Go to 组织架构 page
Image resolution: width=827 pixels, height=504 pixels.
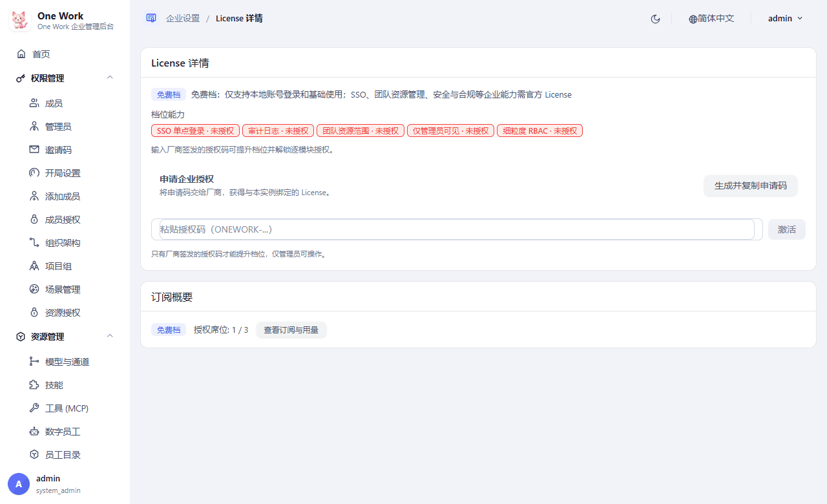pyautogui.click(x=65, y=243)
